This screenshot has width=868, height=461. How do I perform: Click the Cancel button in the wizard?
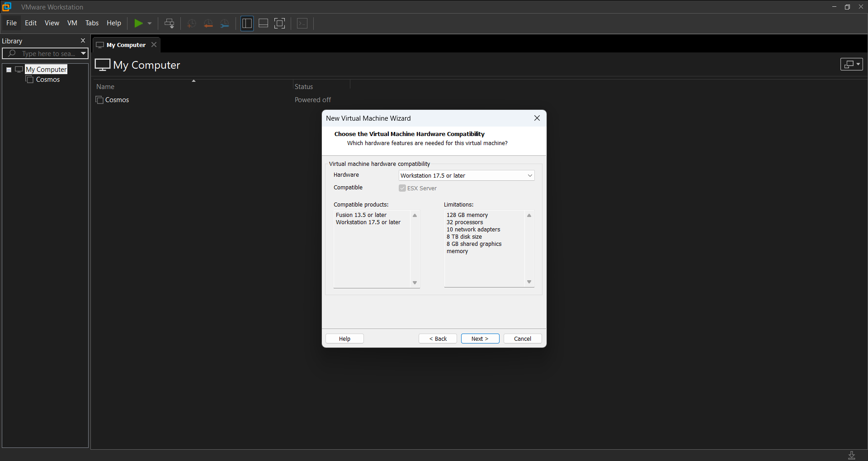[523, 339]
